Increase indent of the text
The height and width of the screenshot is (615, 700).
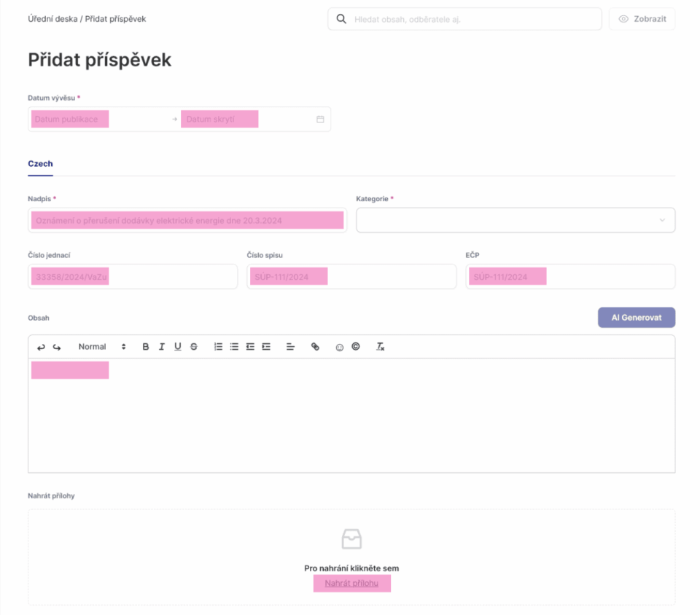266,347
